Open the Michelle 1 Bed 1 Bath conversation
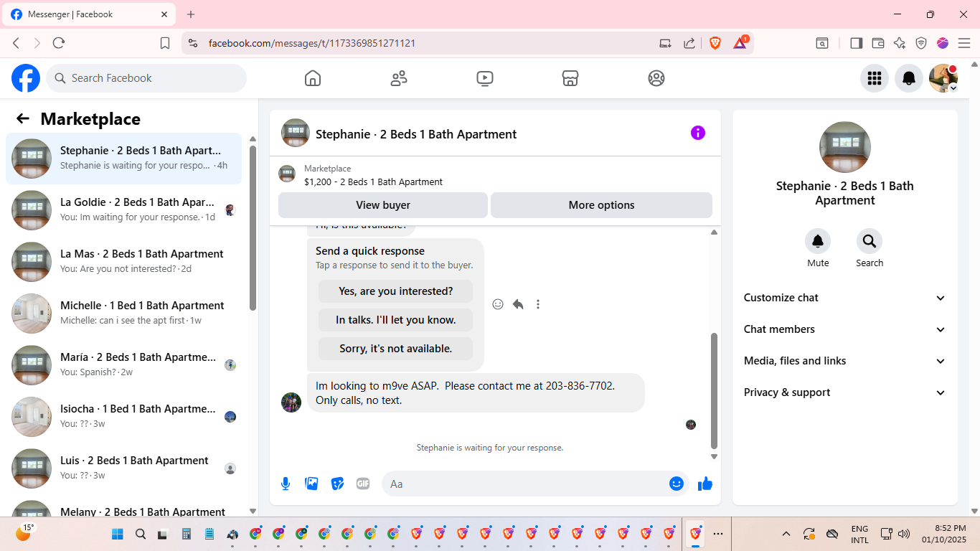Screen dimensions: 980x551 click(x=123, y=314)
